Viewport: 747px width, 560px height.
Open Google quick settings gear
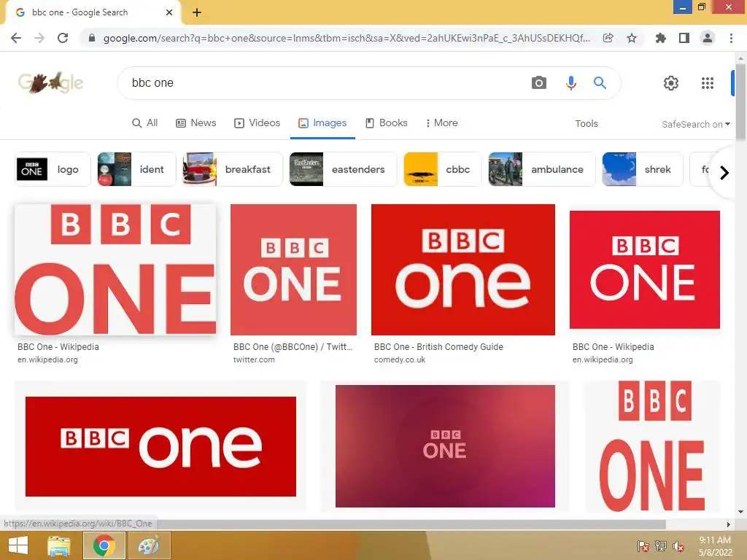tap(671, 83)
